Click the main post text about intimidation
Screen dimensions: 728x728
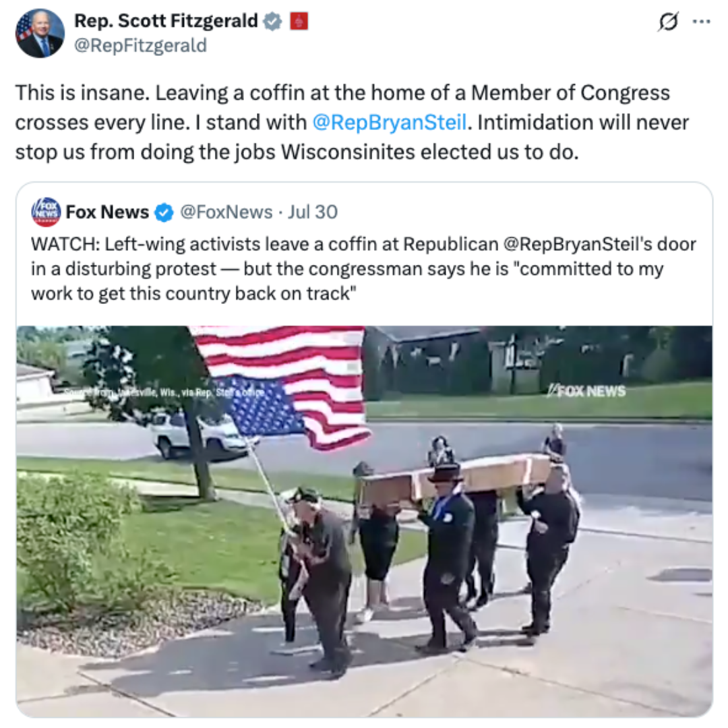tap(353, 122)
